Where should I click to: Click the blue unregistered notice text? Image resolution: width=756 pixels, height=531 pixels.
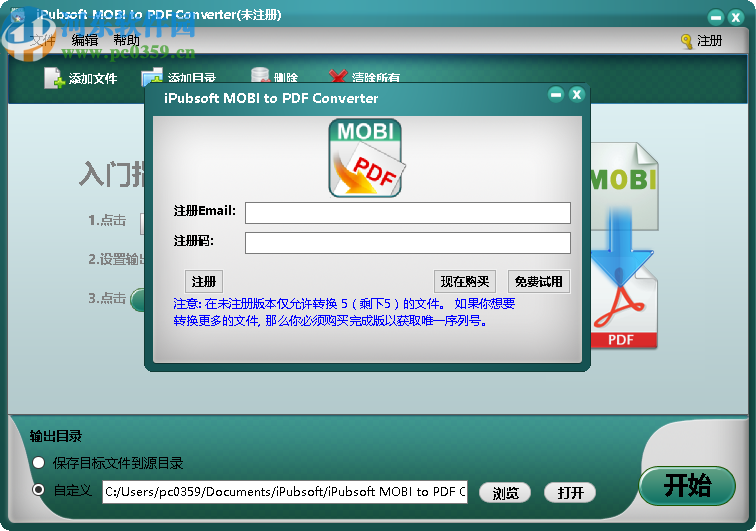(344, 312)
